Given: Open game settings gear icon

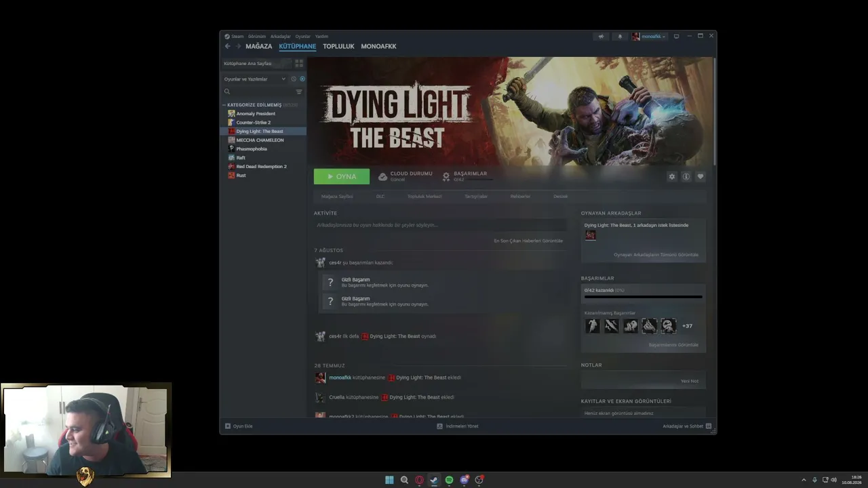Looking at the screenshot, I should point(672,176).
